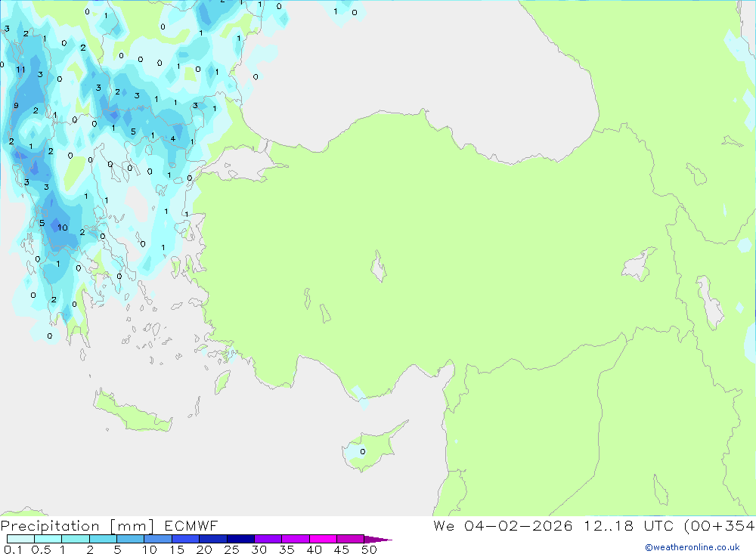Click the legend arrow tip above 50 mm
The image size is (756, 554).
pos(378,540)
